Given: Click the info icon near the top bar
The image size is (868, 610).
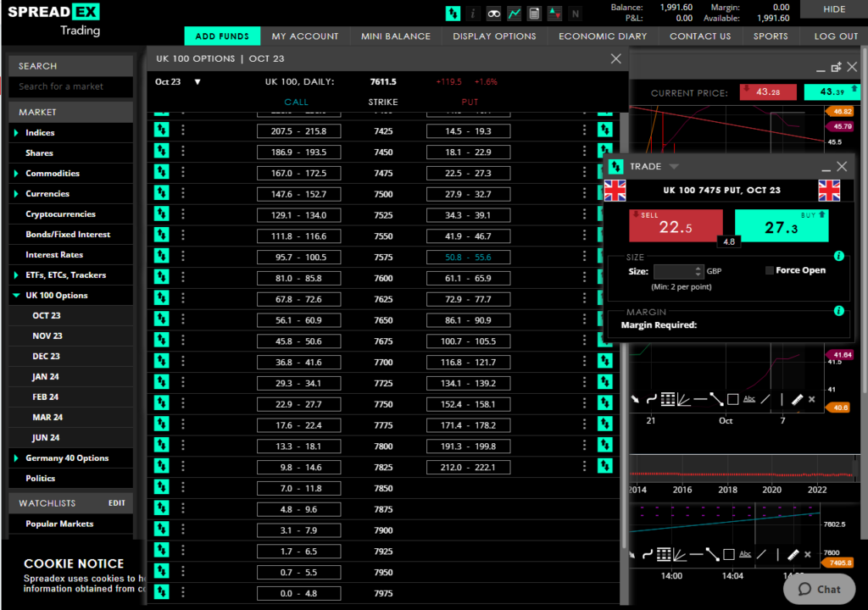Looking at the screenshot, I should coord(473,14).
